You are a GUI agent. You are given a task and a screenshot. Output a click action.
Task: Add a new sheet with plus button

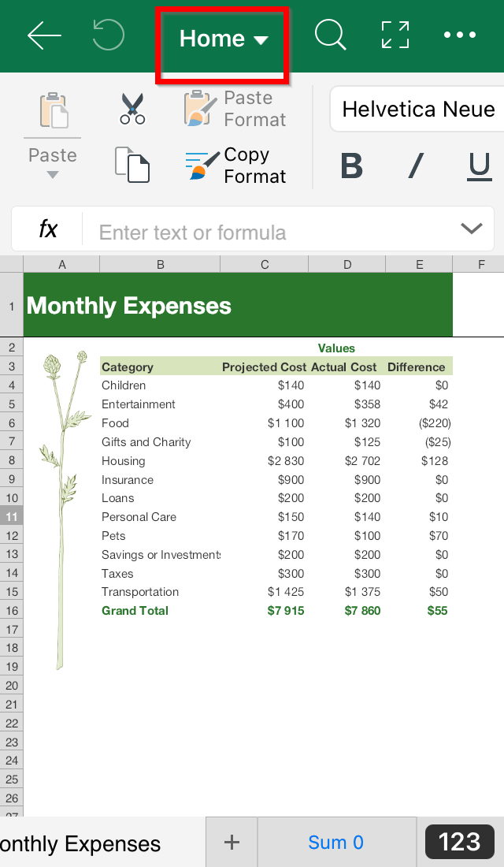[x=232, y=842]
